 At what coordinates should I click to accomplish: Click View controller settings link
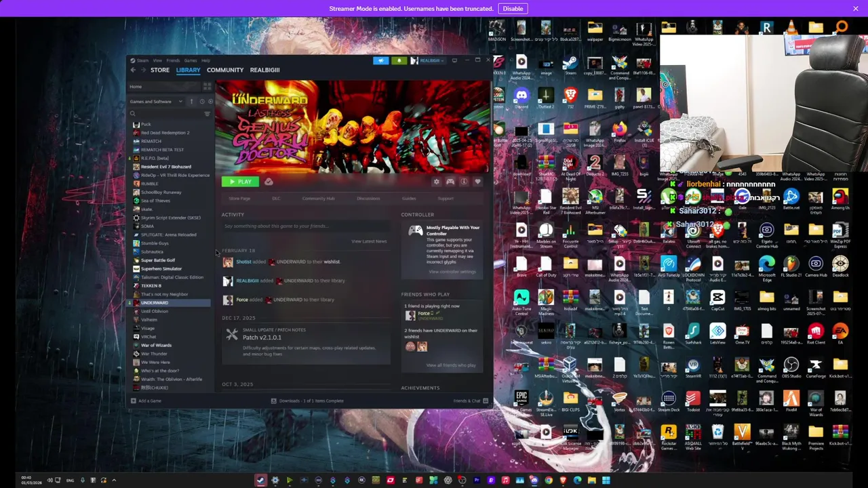tap(452, 272)
